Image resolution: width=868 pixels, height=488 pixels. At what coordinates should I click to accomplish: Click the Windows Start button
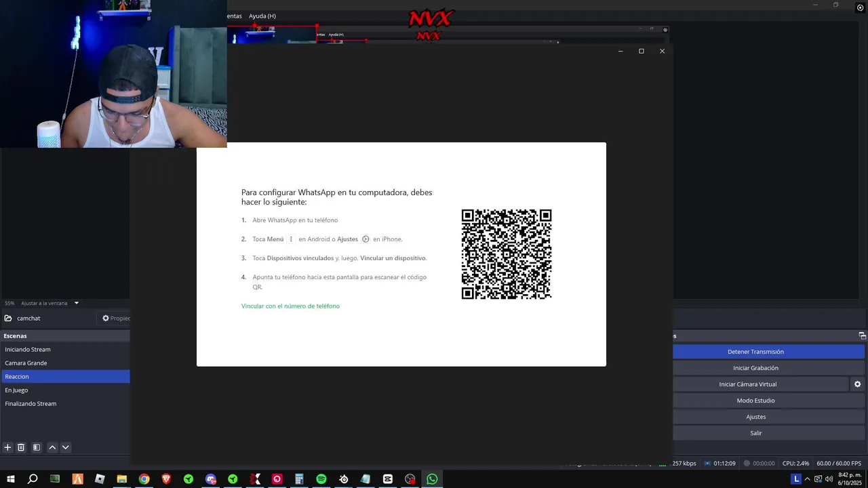point(11,479)
